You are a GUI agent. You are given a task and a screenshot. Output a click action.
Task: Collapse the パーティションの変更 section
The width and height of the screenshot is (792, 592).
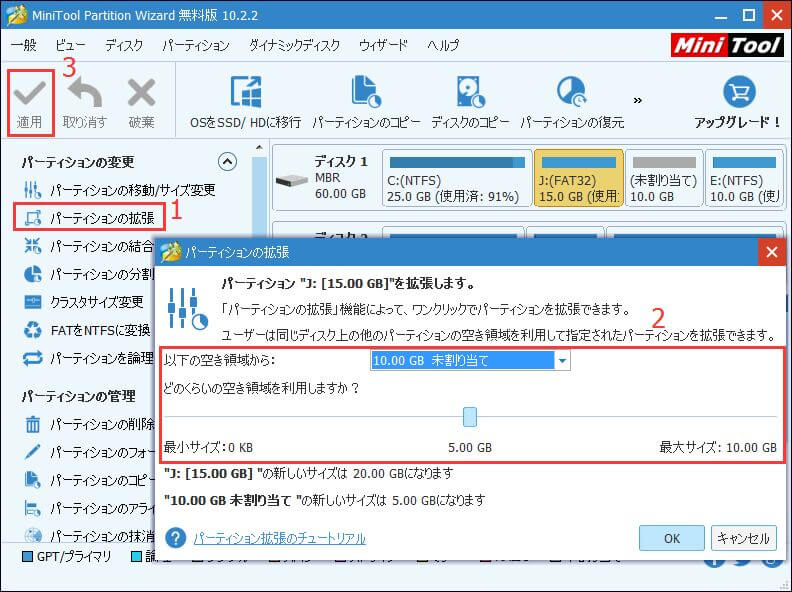pyautogui.click(x=227, y=162)
